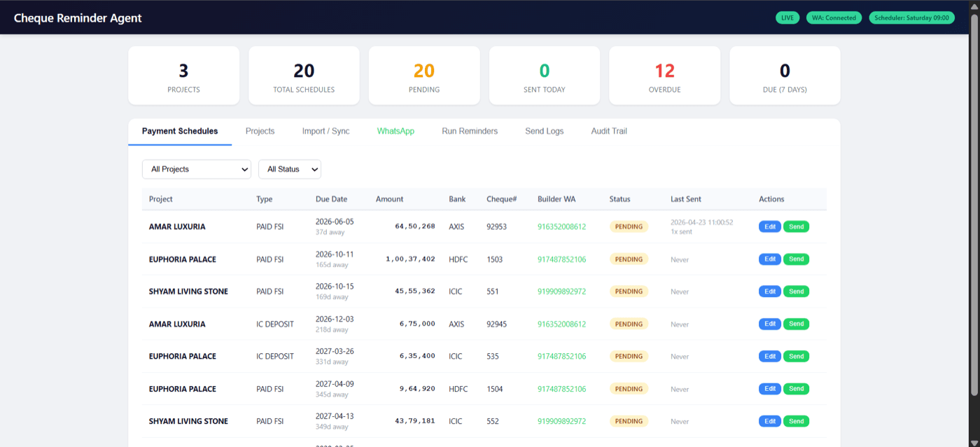Screen dimensions: 980x447
Task: Click the Scheduler: Saturday 09:00 badge
Action: click(x=912, y=18)
